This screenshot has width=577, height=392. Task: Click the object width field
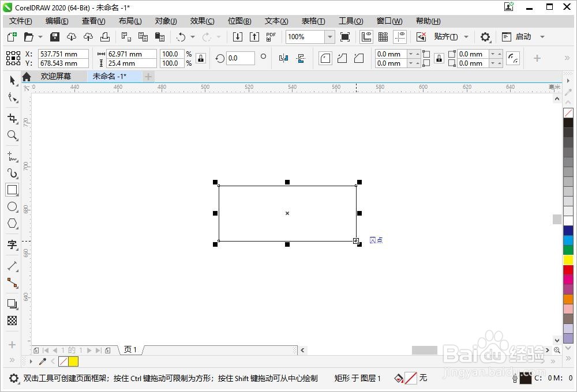click(132, 54)
